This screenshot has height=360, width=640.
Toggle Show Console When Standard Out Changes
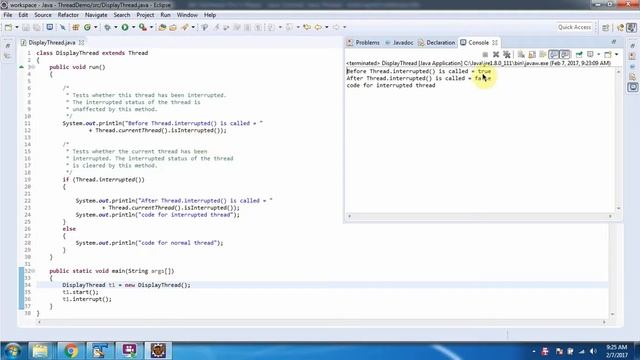pyautogui.click(x=554, y=54)
